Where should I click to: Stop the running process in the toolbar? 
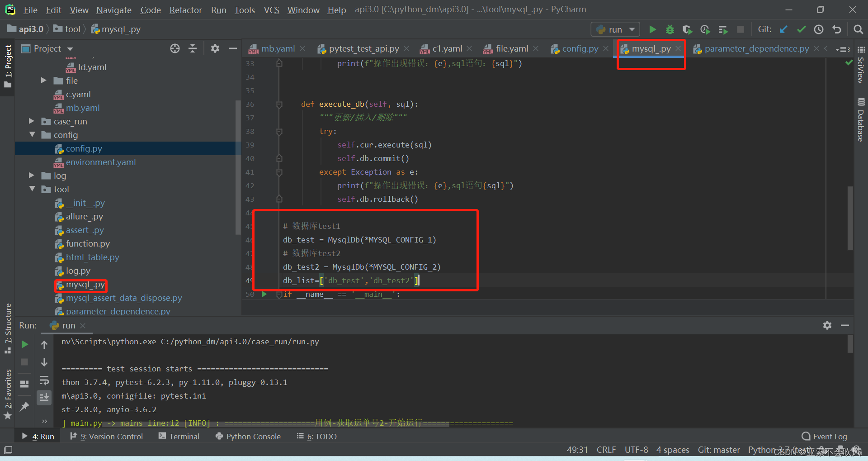(x=740, y=29)
